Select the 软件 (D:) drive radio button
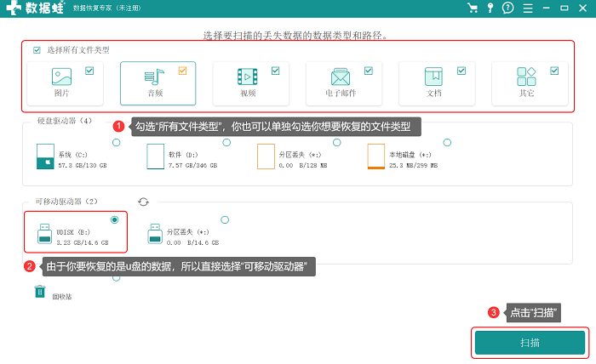596x364 pixels. pyautogui.click(x=226, y=143)
